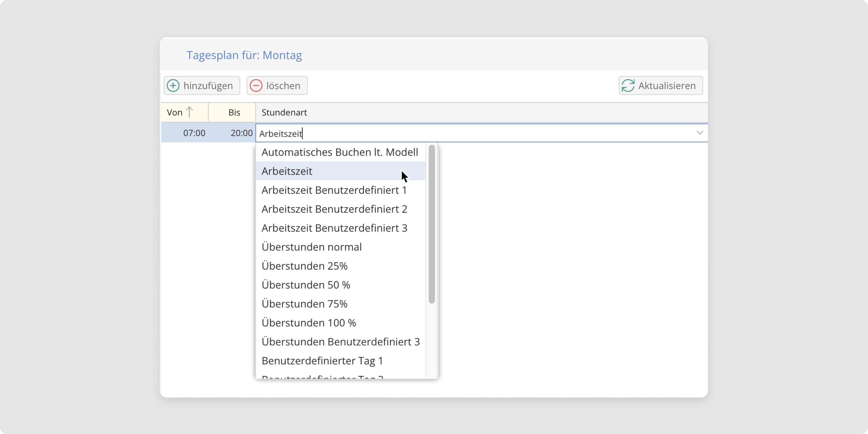Pick Überstunden 25% from dropdown

click(304, 266)
